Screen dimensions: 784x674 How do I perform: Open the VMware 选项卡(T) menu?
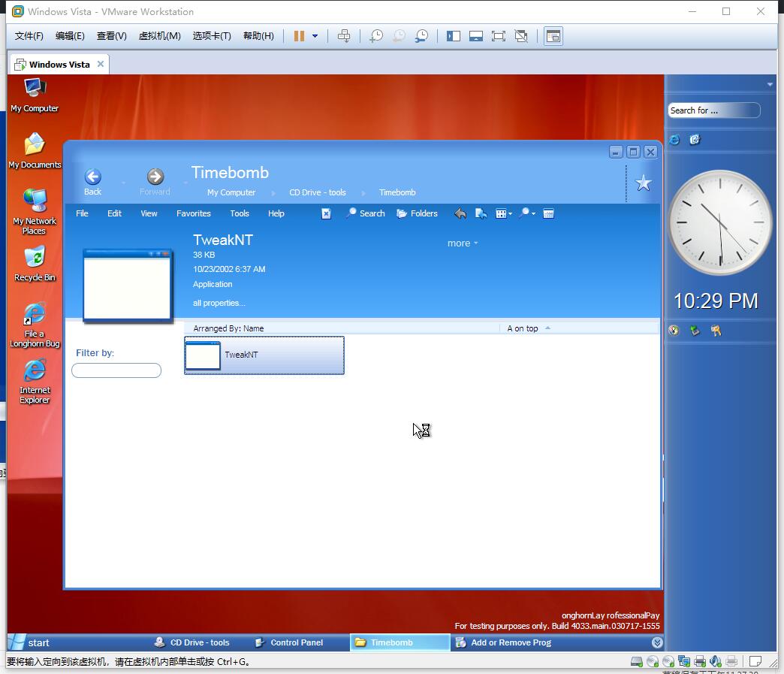tap(212, 36)
